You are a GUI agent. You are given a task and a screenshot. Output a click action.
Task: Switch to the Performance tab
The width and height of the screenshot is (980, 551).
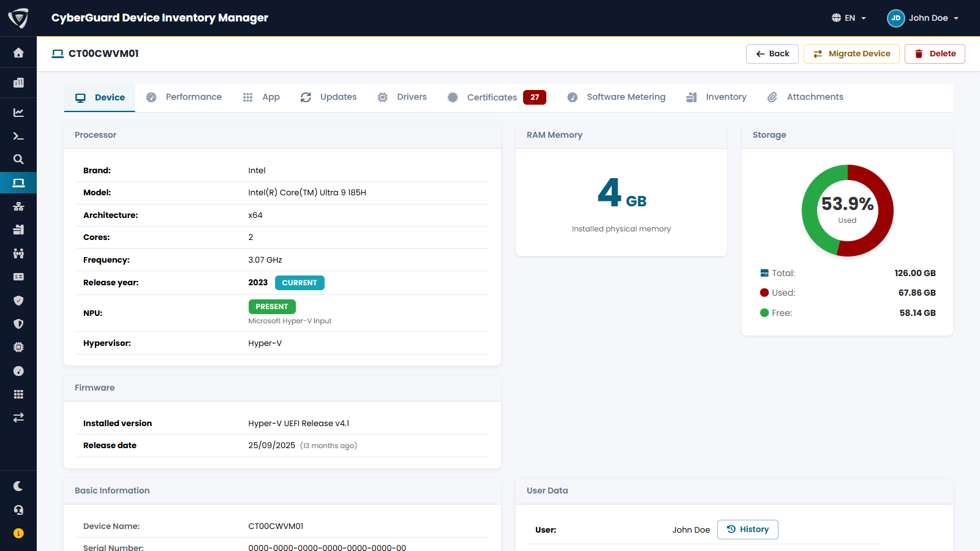(184, 97)
